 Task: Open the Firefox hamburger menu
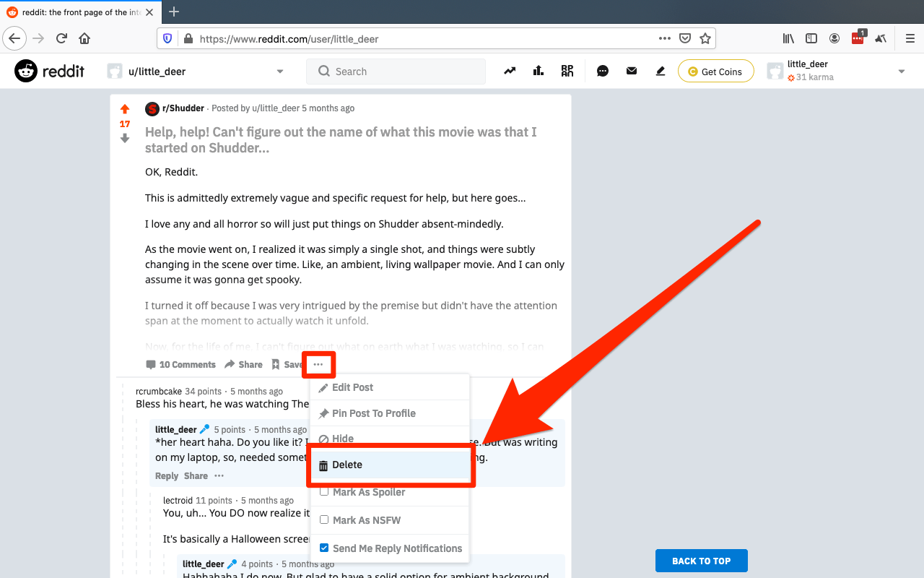(x=910, y=38)
